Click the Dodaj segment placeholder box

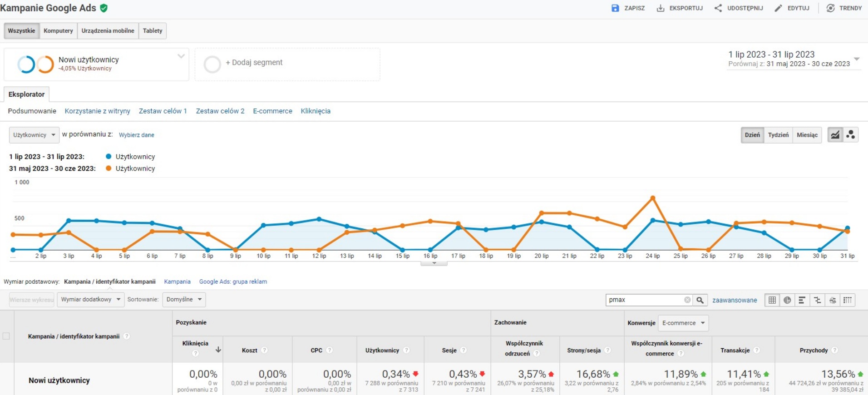(x=287, y=64)
